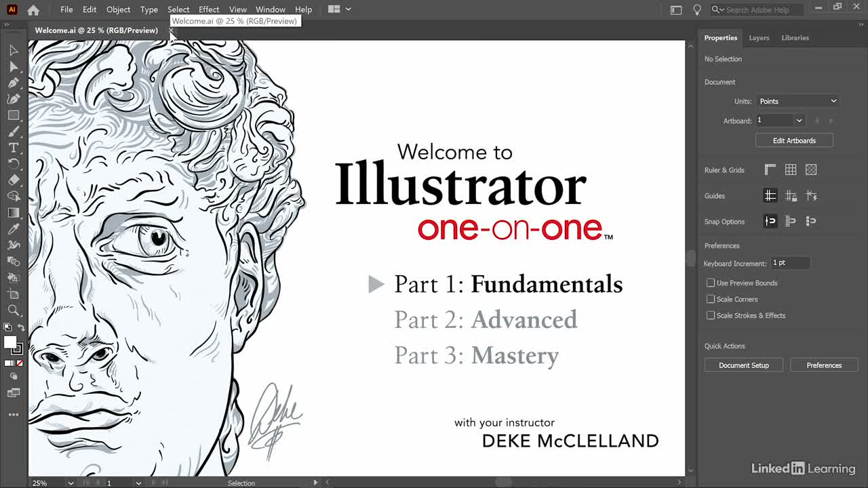Enable Scale Strokes & Effects checkbox
868x488 pixels.
(711, 315)
